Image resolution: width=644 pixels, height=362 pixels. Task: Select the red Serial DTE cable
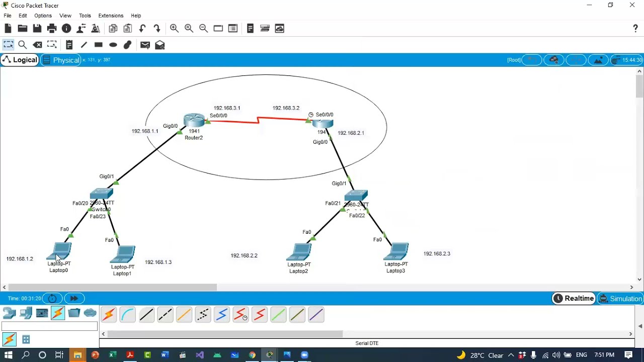pyautogui.click(x=260, y=315)
